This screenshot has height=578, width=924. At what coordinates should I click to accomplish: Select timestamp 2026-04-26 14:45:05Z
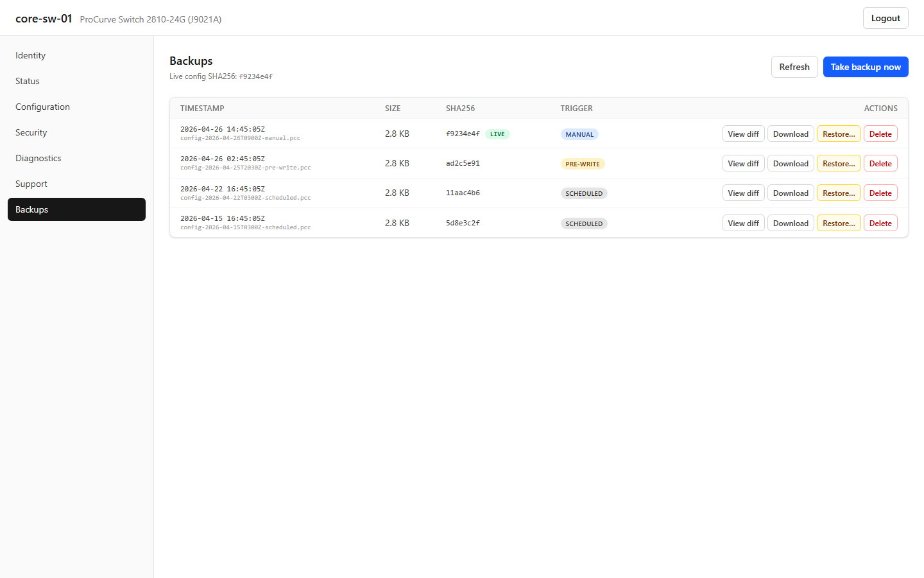click(223, 129)
